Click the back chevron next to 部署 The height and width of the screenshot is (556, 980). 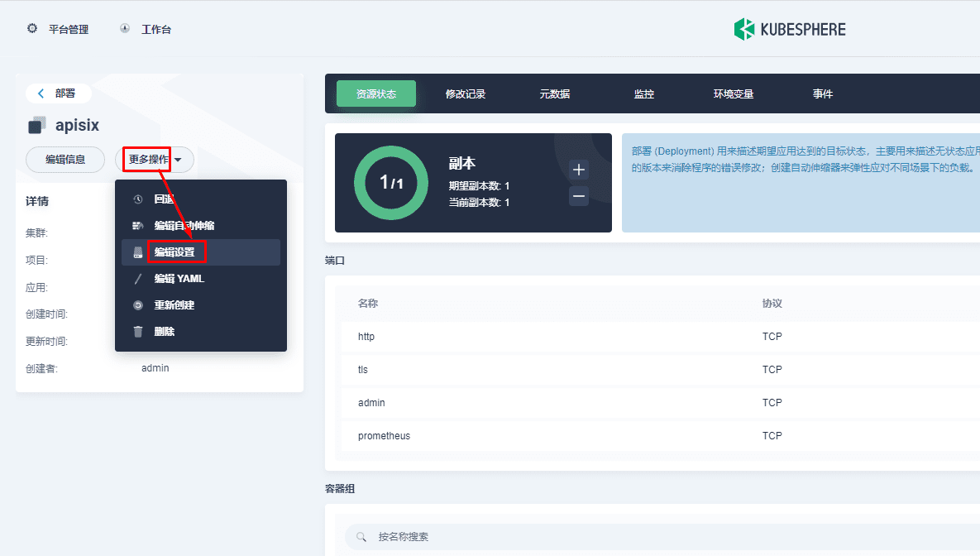(x=41, y=93)
